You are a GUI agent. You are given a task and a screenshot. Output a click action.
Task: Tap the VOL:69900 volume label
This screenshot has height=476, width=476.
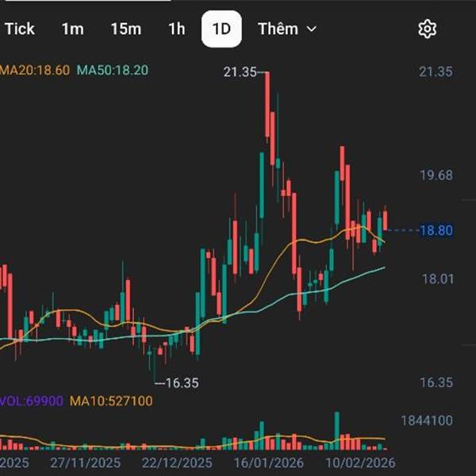click(32, 401)
